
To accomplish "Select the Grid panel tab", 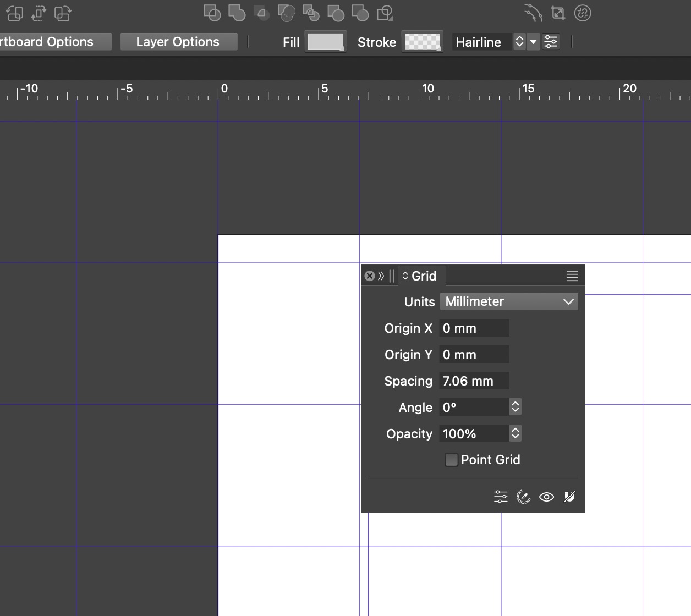I will pyautogui.click(x=422, y=276).
